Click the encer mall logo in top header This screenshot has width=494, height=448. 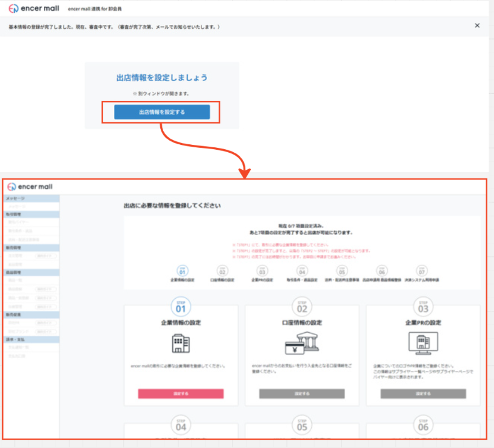pyautogui.click(x=34, y=8)
